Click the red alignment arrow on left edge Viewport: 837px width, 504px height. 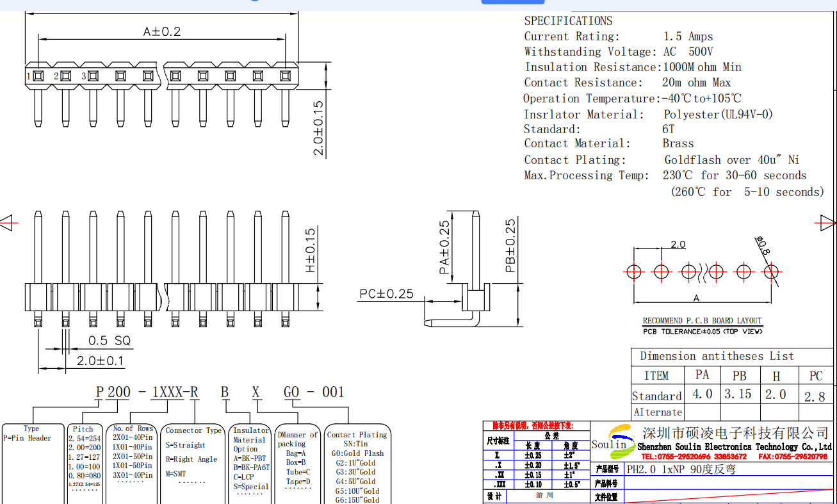pos(6,224)
